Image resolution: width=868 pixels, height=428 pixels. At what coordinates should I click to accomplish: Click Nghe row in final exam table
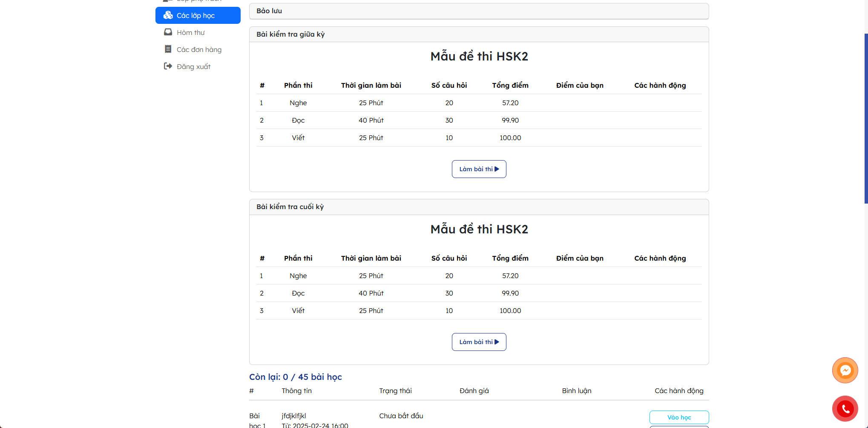pyautogui.click(x=479, y=276)
